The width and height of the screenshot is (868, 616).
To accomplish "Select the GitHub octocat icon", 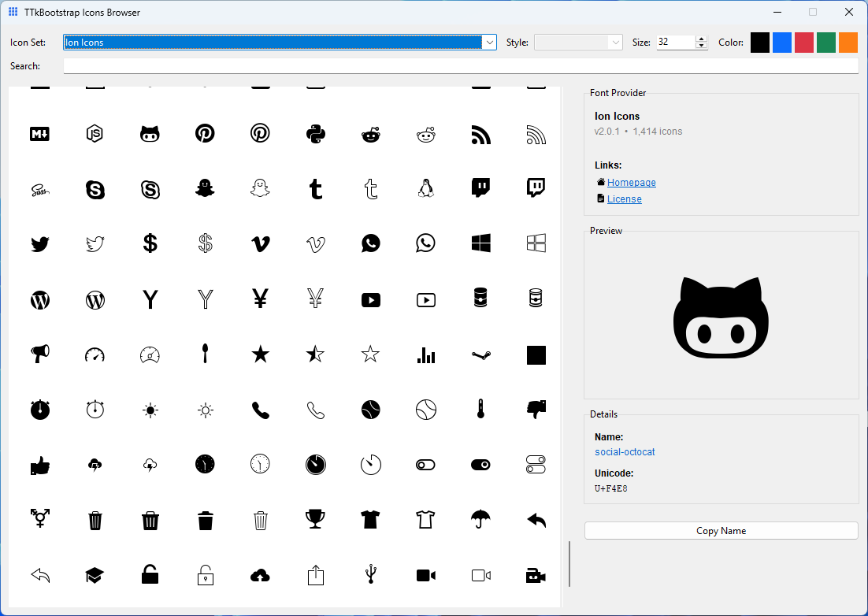I will point(150,134).
